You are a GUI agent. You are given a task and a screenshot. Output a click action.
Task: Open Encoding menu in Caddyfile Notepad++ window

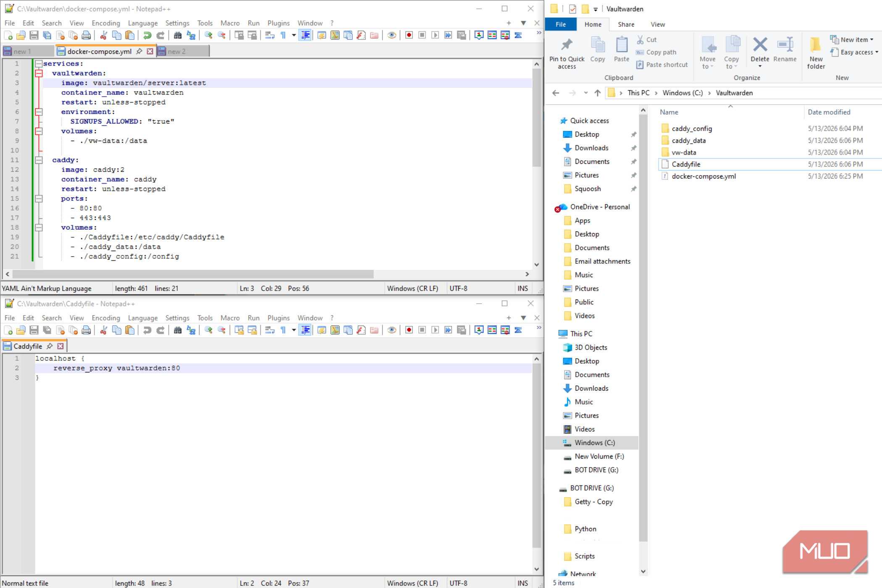(106, 318)
